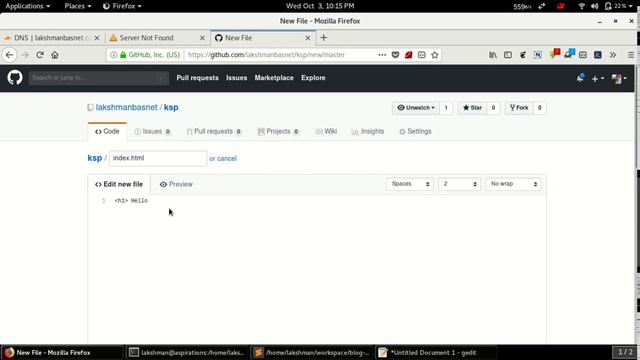
Task: Open Marketplace in the GitHub header
Action: [x=274, y=78]
